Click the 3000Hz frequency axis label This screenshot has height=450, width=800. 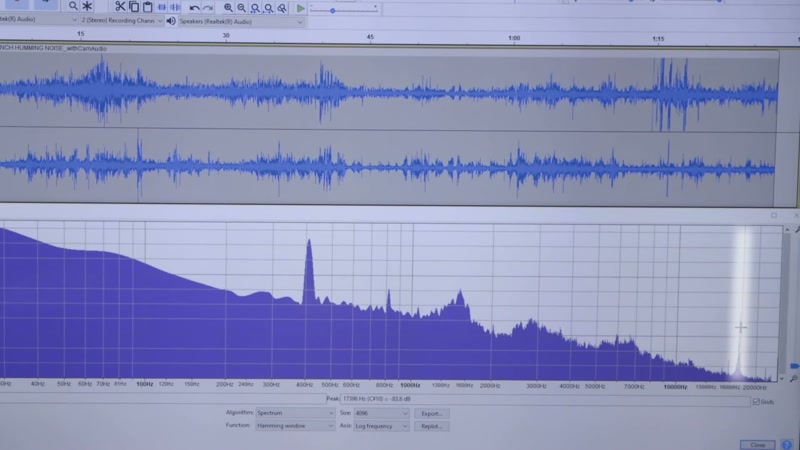[x=536, y=386]
